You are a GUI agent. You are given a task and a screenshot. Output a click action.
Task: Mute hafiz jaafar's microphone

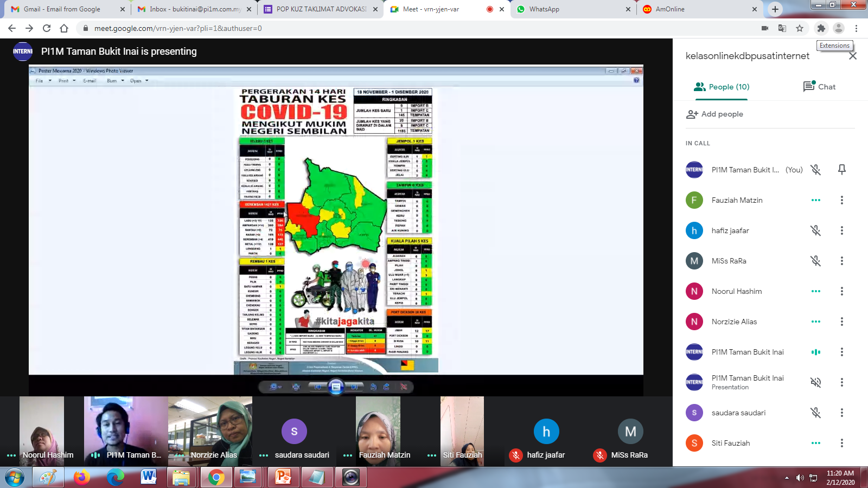click(x=815, y=230)
